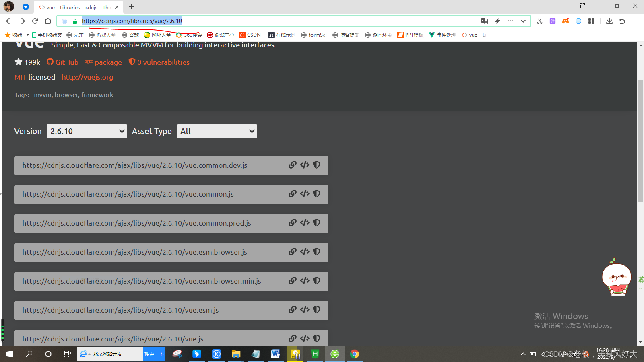Select the vue.common.dev.js URL text

tap(135, 165)
